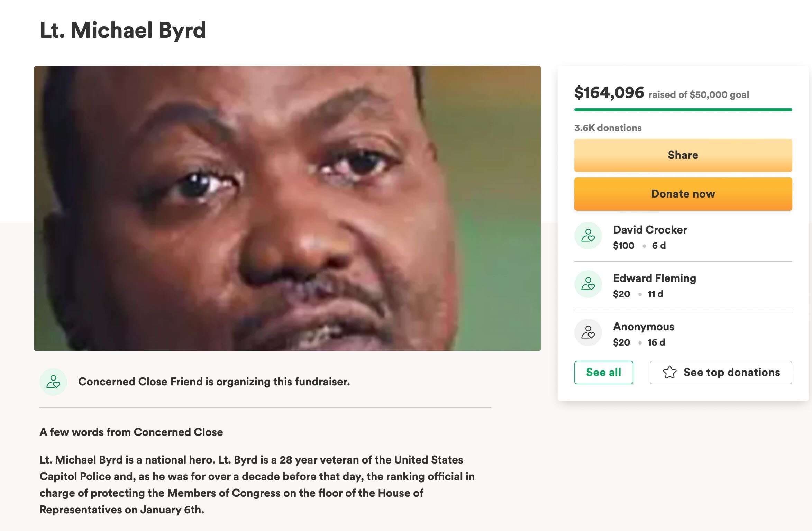Image resolution: width=812 pixels, height=531 pixels.
Task: Click David Crocker's donor avatar icon
Action: pyautogui.click(x=588, y=236)
